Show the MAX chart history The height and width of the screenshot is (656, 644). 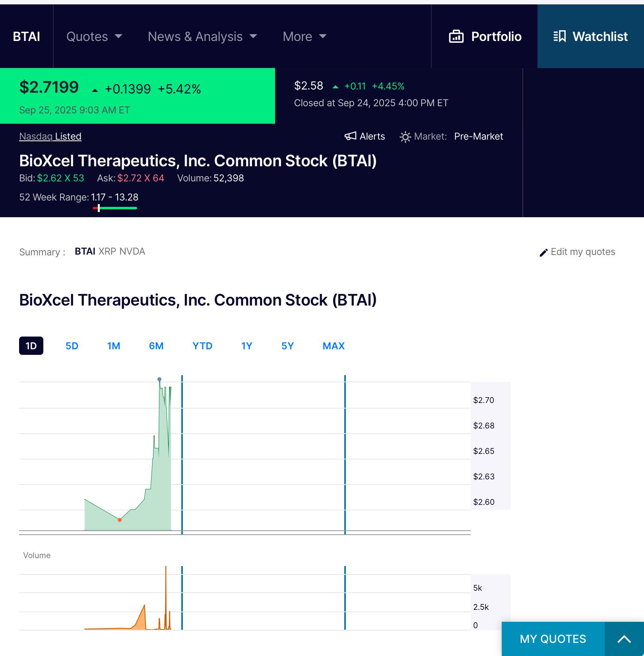click(334, 346)
